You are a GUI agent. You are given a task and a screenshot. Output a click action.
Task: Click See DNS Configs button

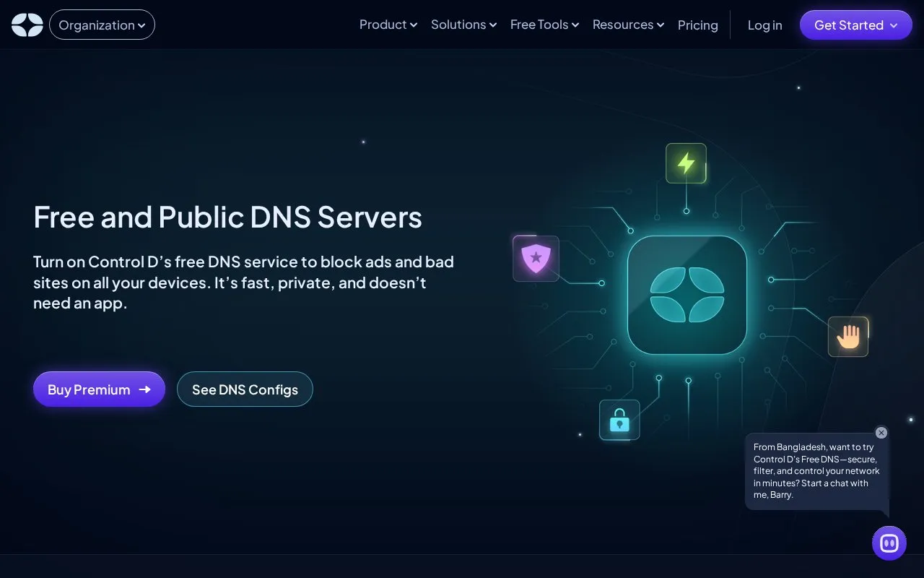245,389
